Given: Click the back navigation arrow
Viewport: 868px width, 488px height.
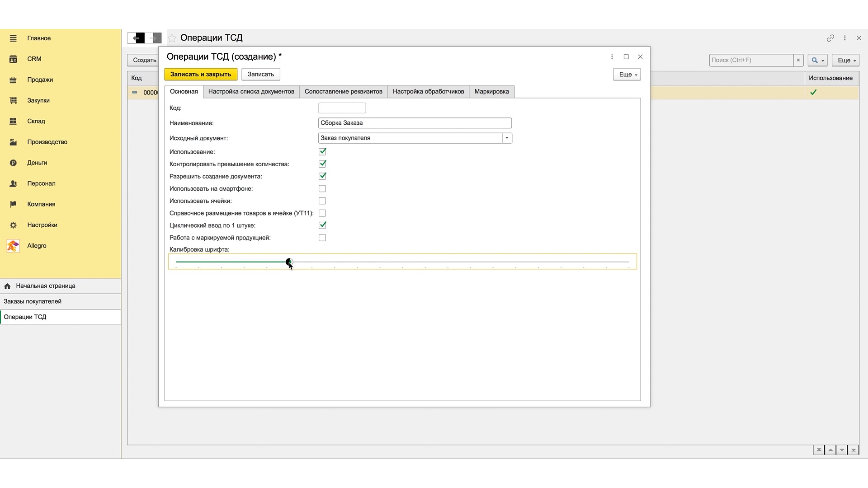Looking at the screenshot, I should [x=136, y=38].
